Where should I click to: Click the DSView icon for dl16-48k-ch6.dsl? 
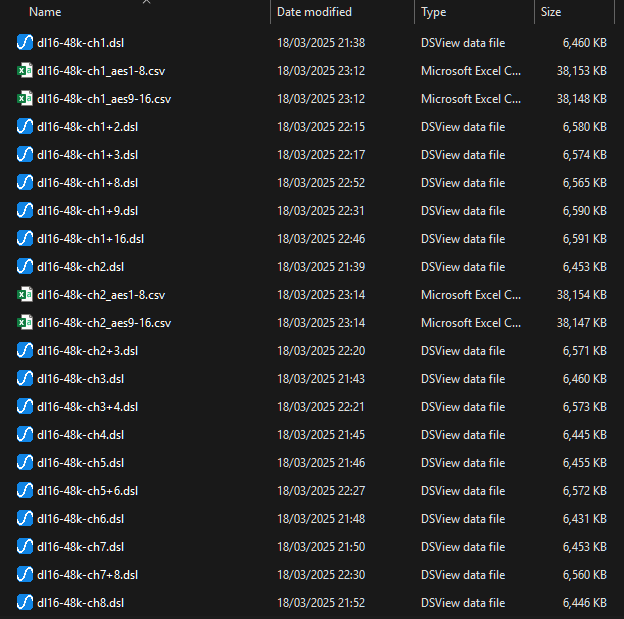[x=25, y=519]
